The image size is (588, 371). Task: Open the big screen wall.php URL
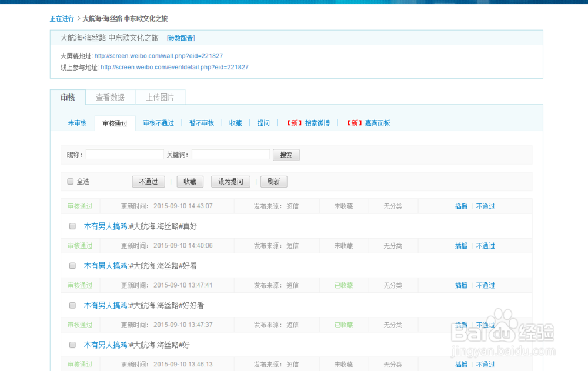pos(159,56)
